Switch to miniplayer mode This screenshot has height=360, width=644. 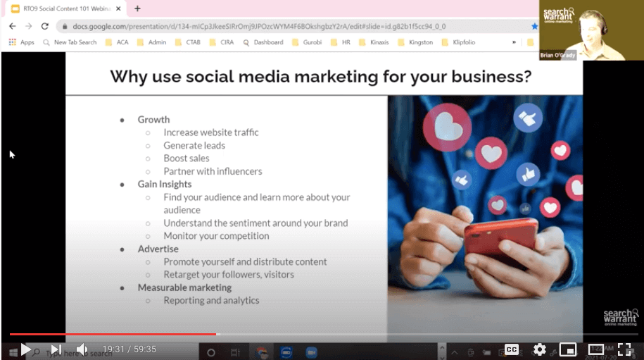(567, 349)
